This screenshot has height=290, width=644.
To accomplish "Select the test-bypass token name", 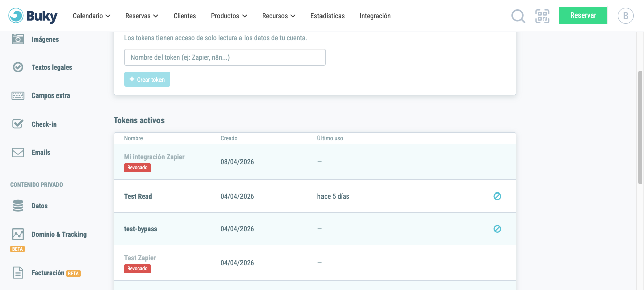I will pos(141,229).
